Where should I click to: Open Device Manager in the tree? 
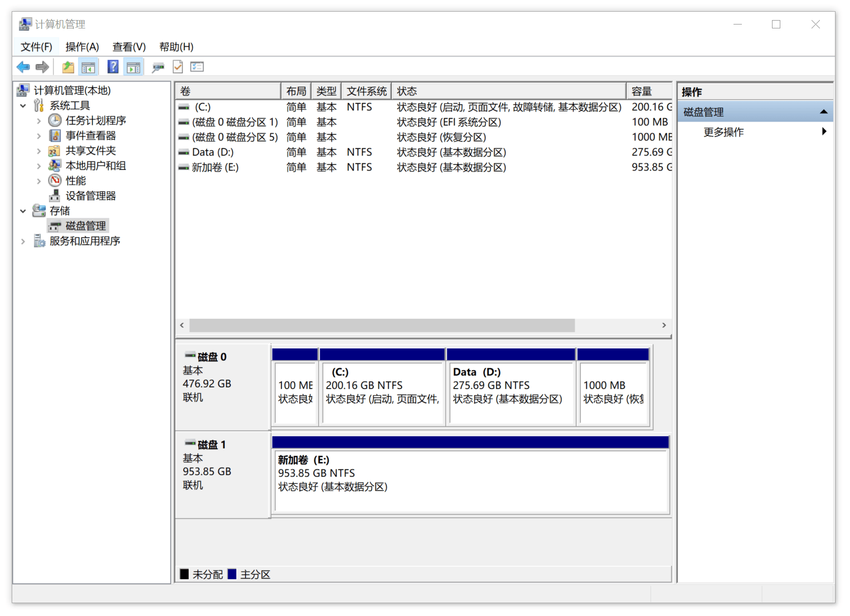(90, 196)
